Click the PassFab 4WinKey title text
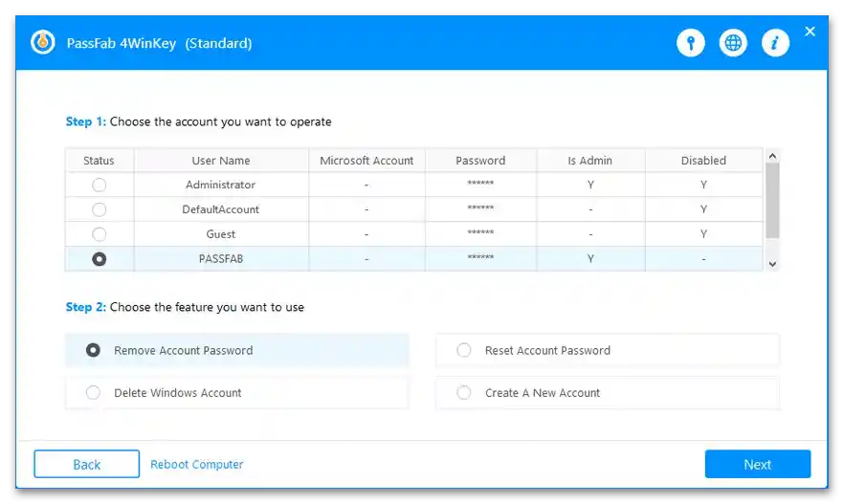 pyautogui.click(x=159, y=44)
